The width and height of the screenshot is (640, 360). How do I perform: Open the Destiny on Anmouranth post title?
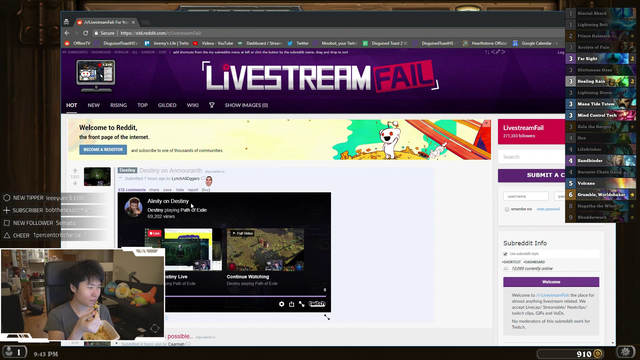tap(171, 171)
